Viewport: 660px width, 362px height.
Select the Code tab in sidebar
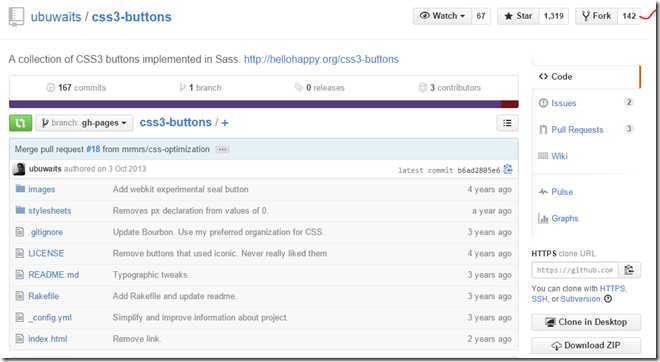[586, 77]
